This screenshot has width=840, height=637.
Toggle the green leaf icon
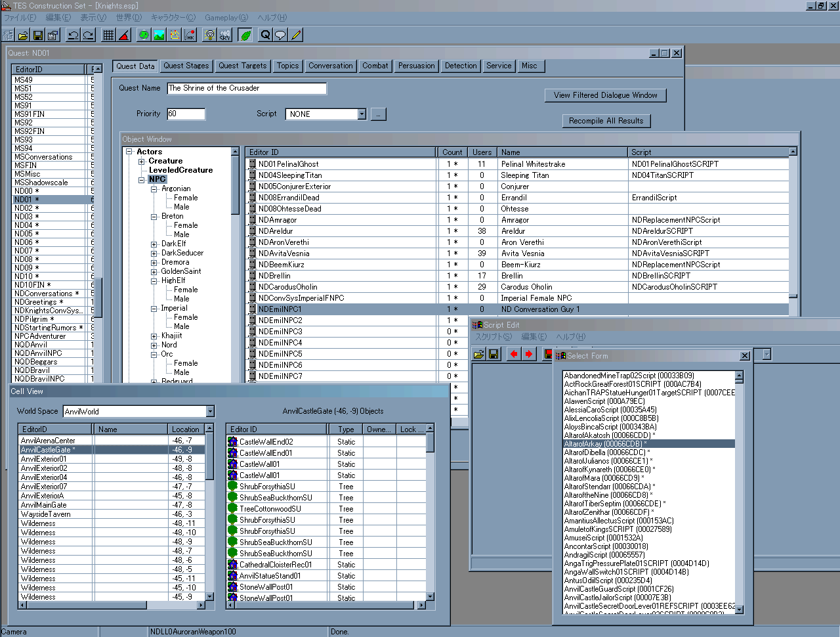245,35
